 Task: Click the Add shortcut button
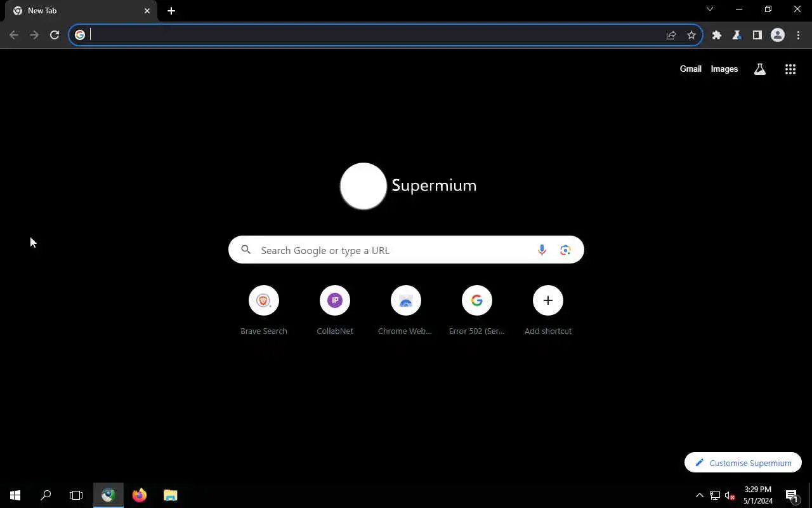(548, 311)
